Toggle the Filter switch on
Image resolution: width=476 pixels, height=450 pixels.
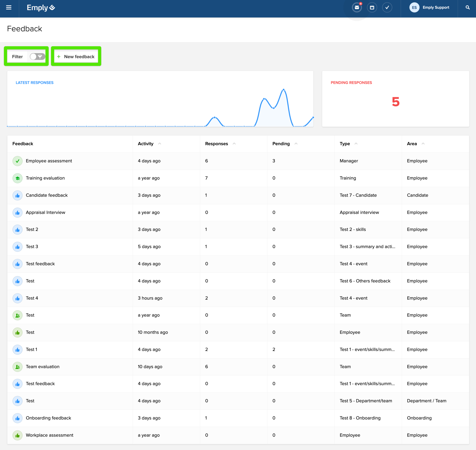37,57
